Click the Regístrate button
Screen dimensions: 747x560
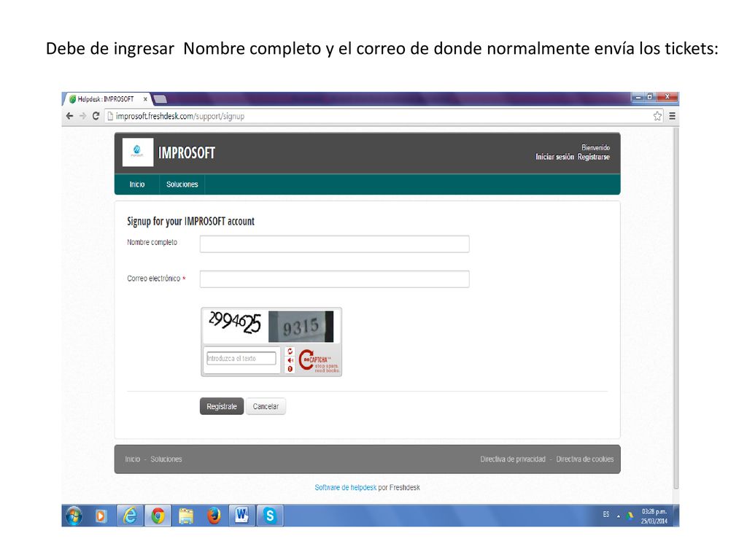pyautogui.click(x=222, y=406)
